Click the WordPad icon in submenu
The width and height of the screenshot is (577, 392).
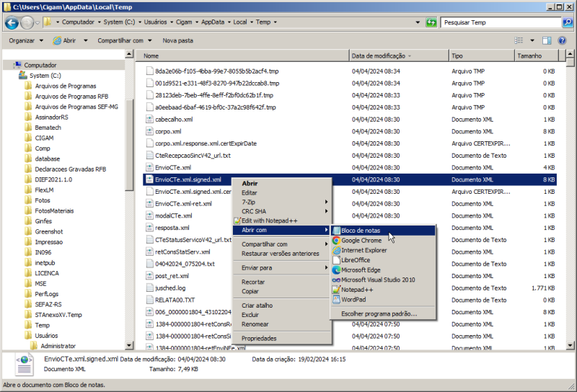coord(336,300)
